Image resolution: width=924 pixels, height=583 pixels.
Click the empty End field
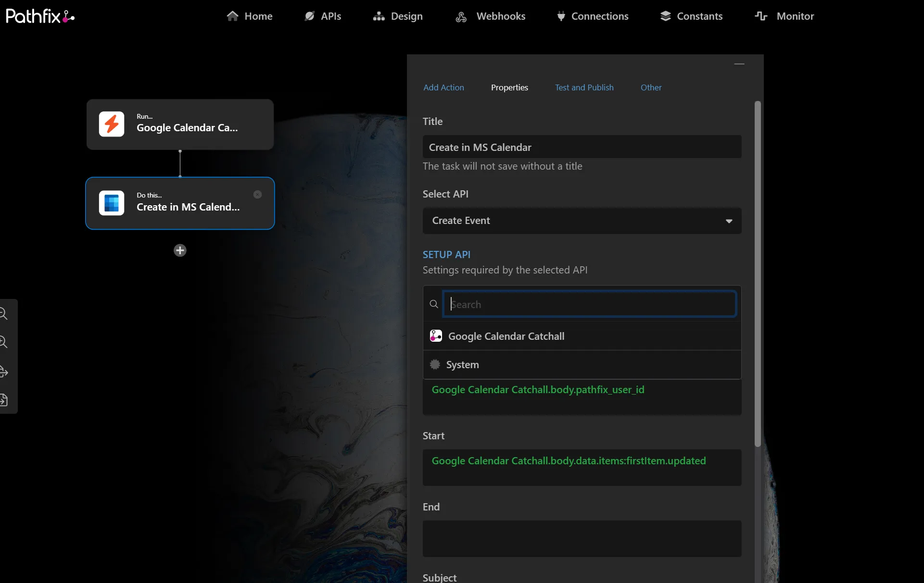(x=582, y=539)
